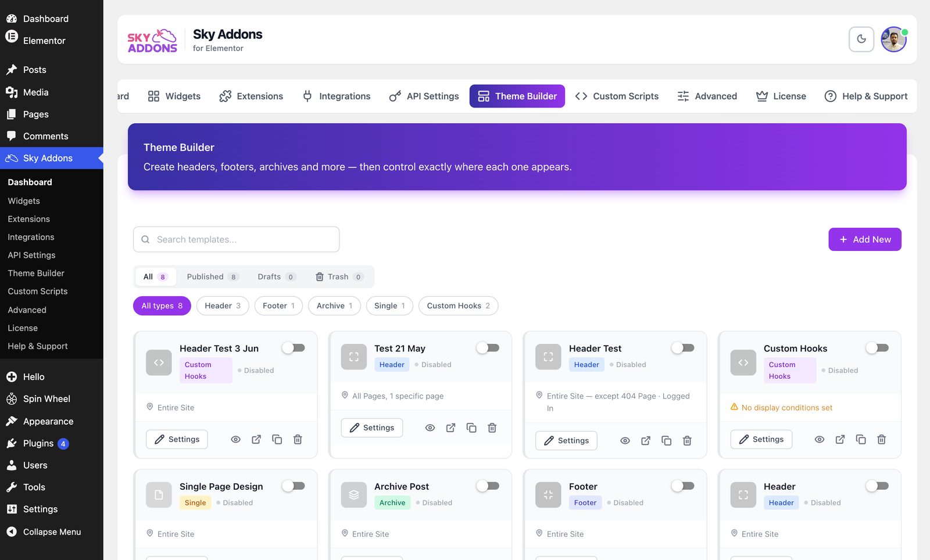Open Custom Hooks external edit icon
Image resolution: width=930 pixels, height=560 pixels.
click(x=840, y=440)
